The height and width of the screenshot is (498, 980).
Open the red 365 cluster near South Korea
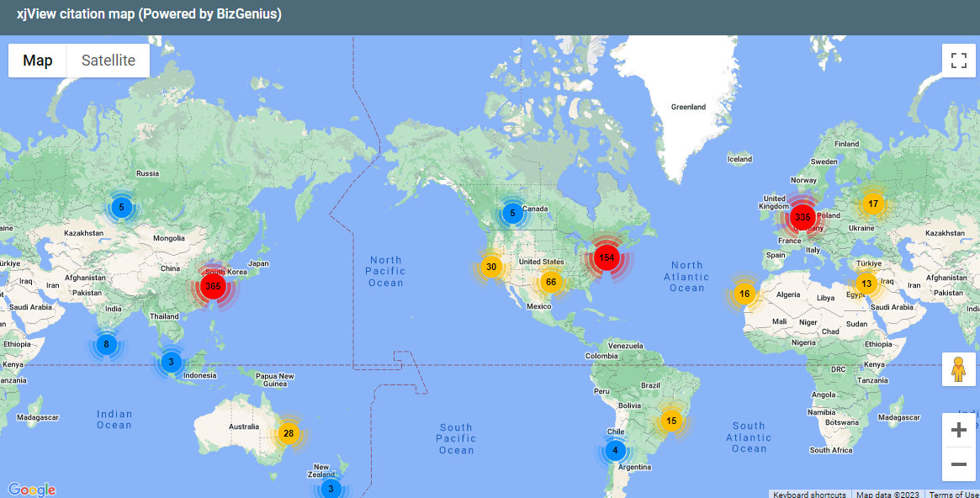pyautogui.click(x=213, y=286)
